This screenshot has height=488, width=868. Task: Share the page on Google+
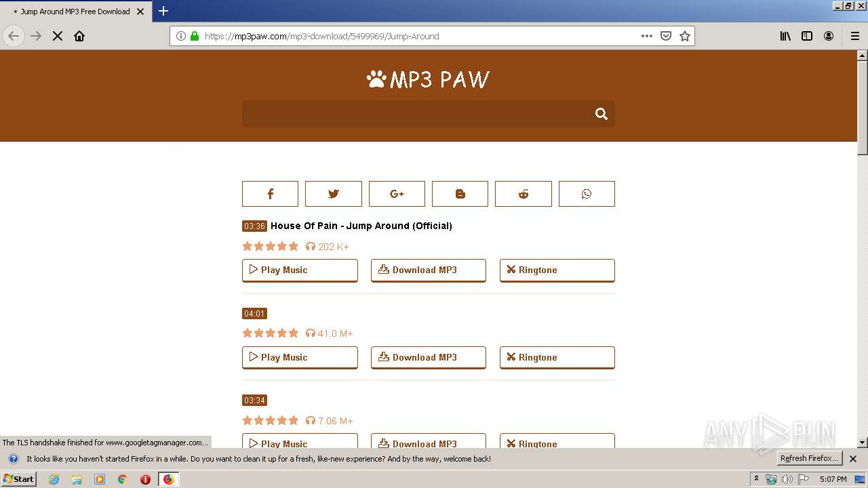pyautogui.click(x=397, y=193)
